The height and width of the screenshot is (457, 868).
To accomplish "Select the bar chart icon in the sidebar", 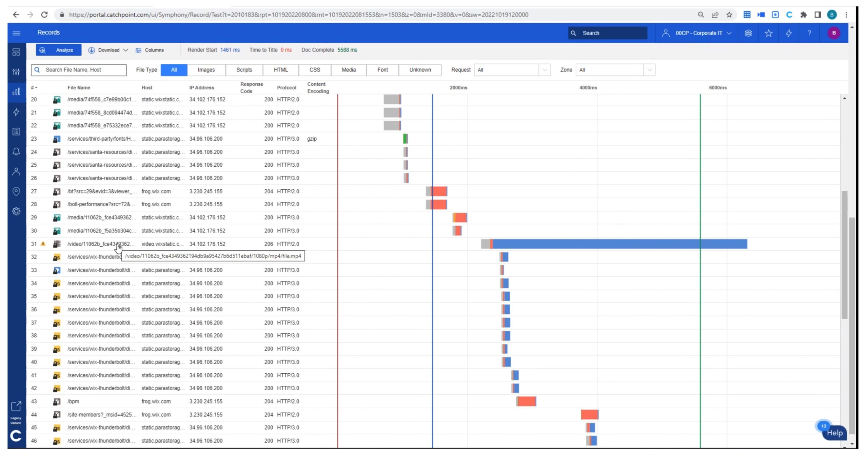I will (16, 92).
